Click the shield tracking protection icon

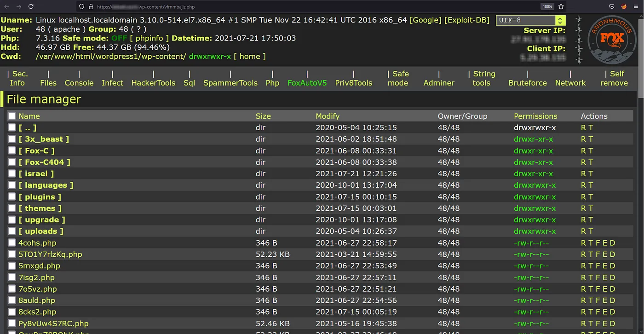pos(82,7)
